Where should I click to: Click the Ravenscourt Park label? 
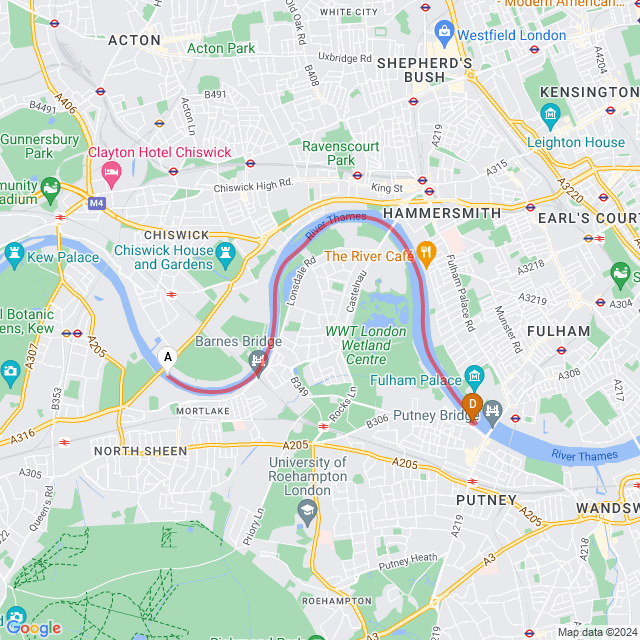[x=341, y=153]
